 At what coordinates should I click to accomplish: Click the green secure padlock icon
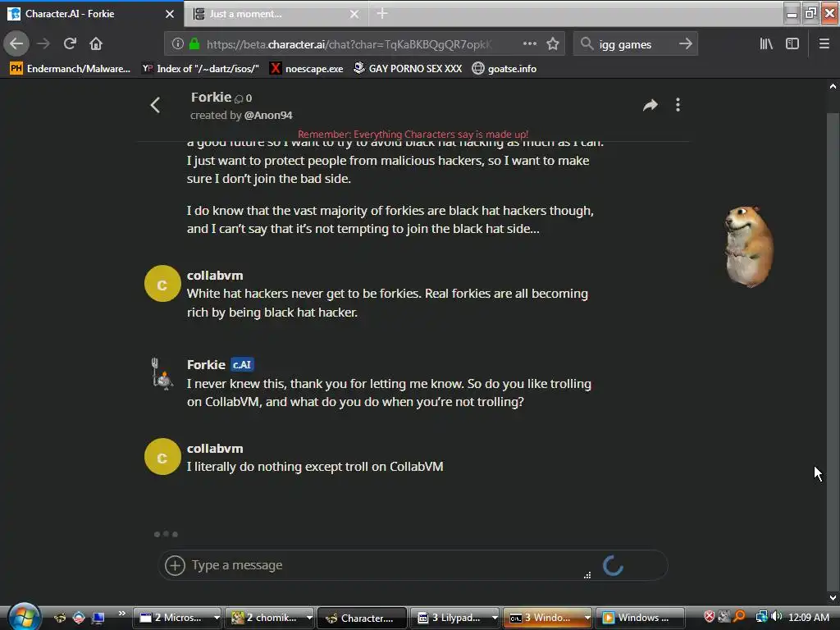pos(194,44)
